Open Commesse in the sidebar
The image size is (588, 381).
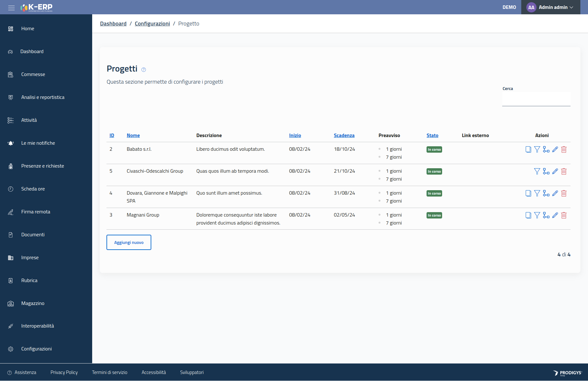(33, 74)
